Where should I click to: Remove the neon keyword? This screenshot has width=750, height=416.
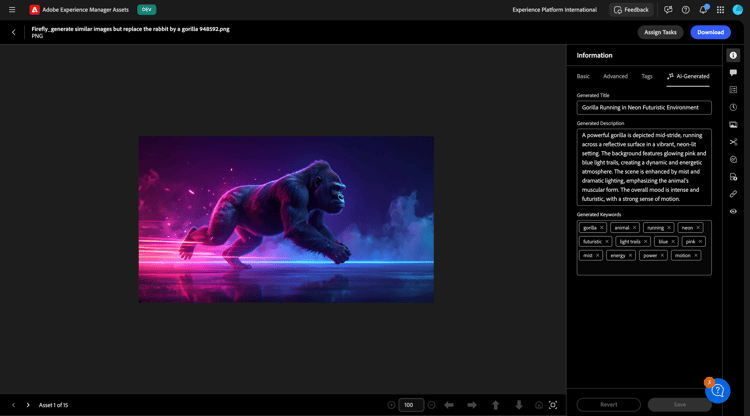point(698,228)
